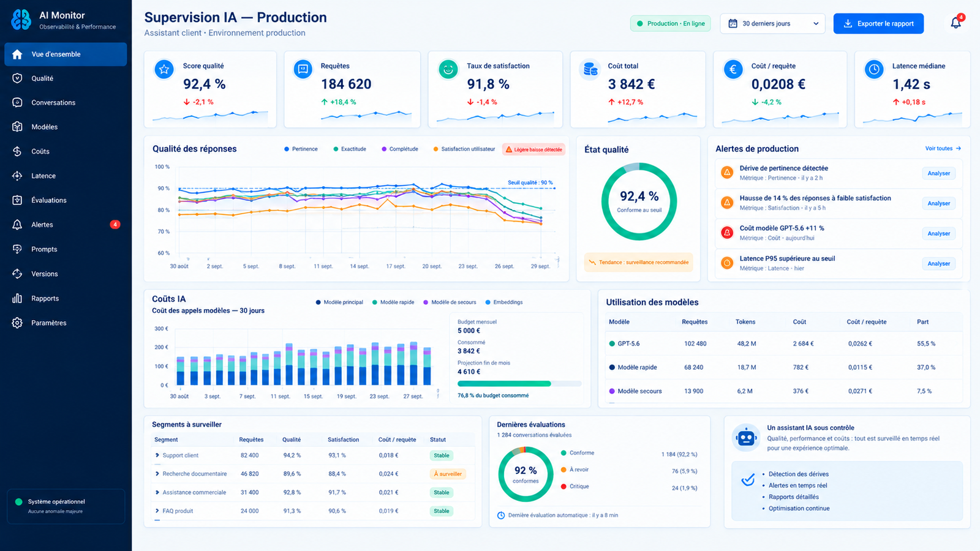Click the notification bell icon
Image resolution: width=980 pixels, height=551 pixels.
956,23
